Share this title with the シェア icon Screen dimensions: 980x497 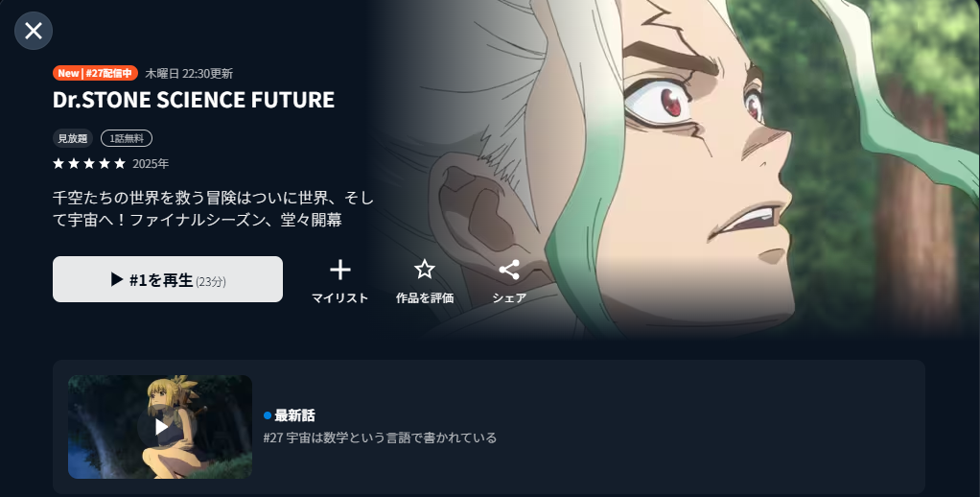point(509,270)
